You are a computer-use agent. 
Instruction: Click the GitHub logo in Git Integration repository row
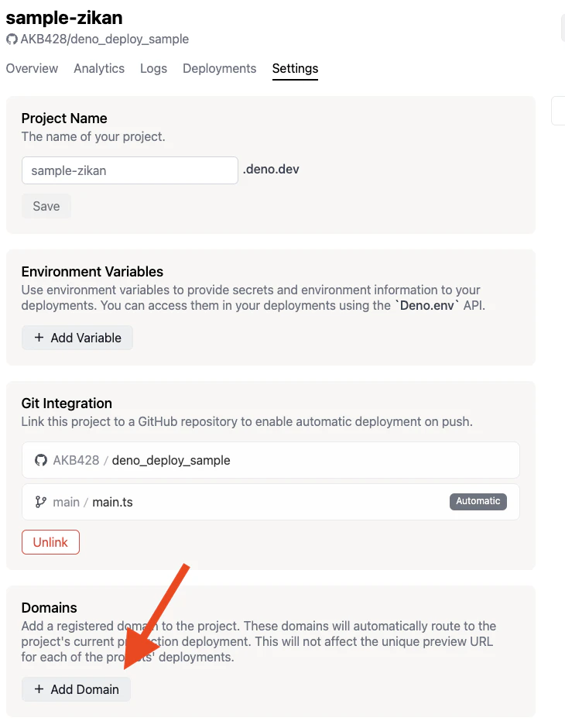41,460
